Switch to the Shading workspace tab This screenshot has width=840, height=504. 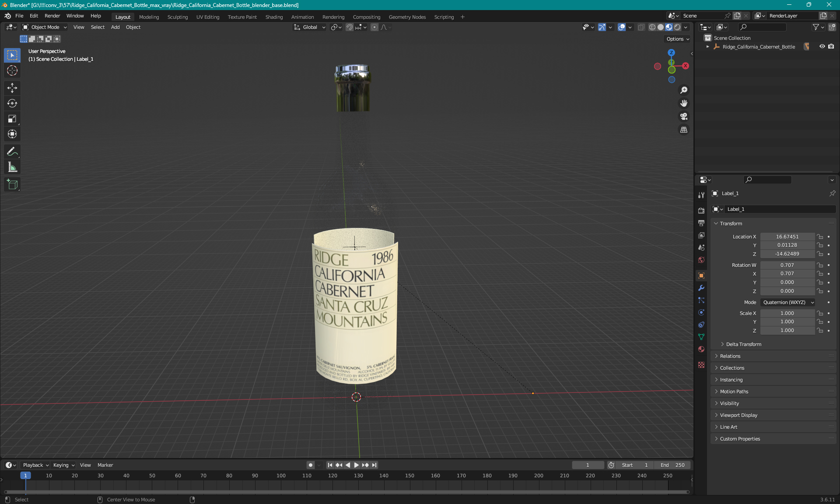[274, 17]
